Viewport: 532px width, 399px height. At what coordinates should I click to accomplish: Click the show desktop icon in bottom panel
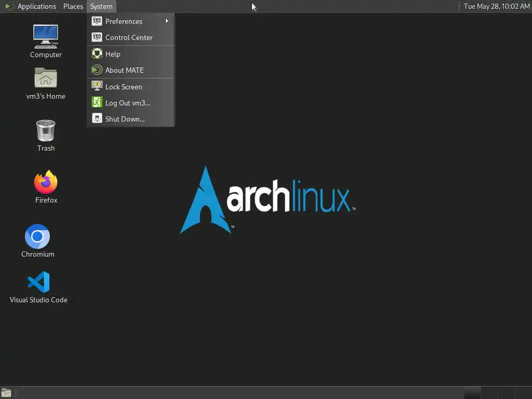click(6, 393)
